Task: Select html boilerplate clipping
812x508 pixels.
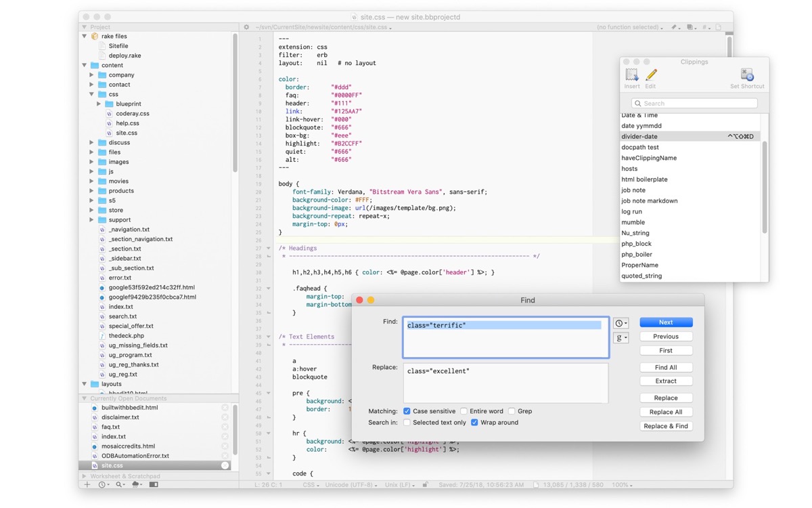Action: click(x=644, y=179)
